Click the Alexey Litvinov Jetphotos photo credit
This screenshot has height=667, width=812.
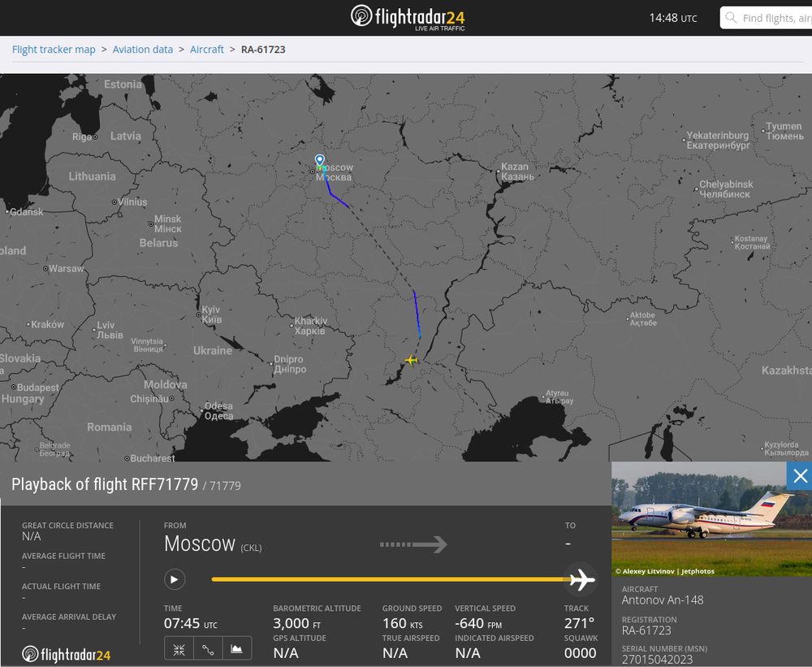click(x=665, y=571)
